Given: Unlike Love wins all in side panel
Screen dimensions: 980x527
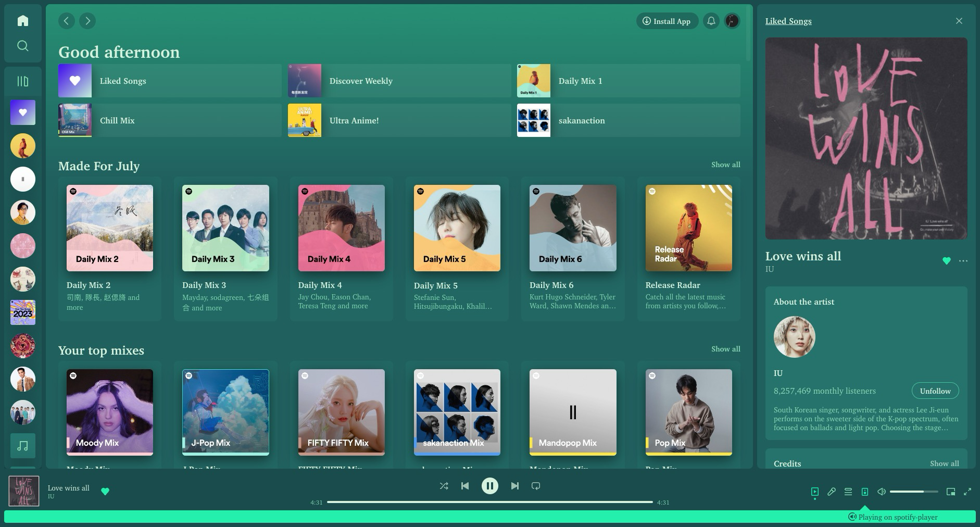Looking at the screenshot, I should [947, 261].
